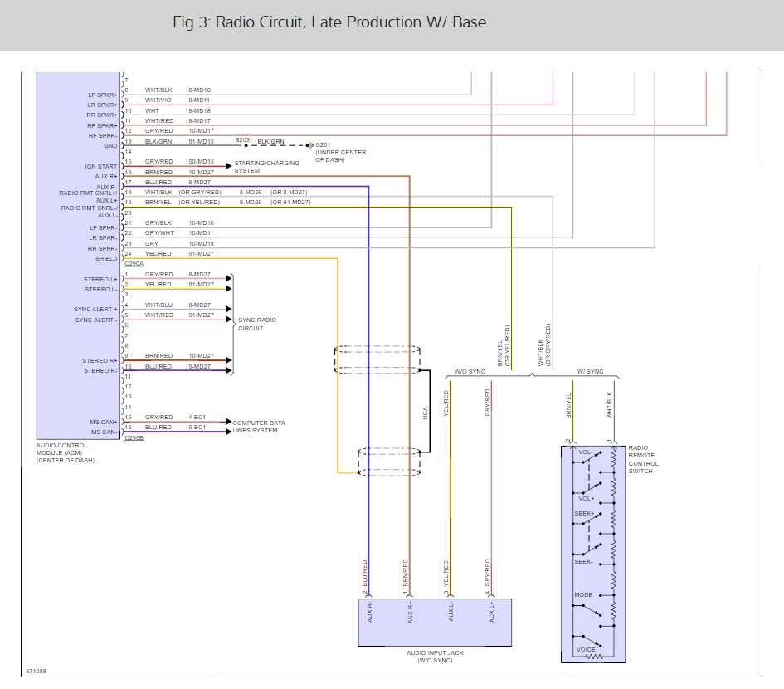This screenshot has width=784, height=689.
Task: Expand the C290A connector label
Action: click(x=134, y=263)
